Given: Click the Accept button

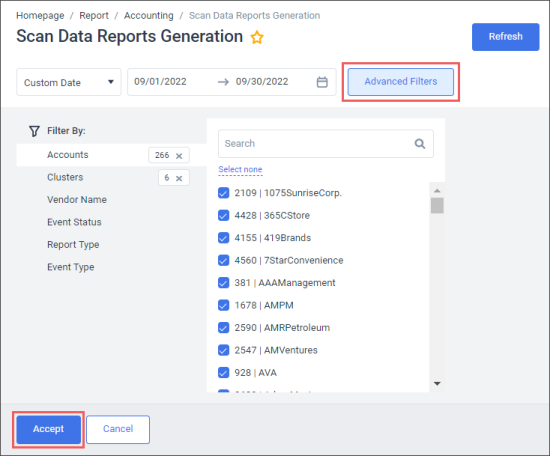Looking at the screenshot, I should click(48, 429).
